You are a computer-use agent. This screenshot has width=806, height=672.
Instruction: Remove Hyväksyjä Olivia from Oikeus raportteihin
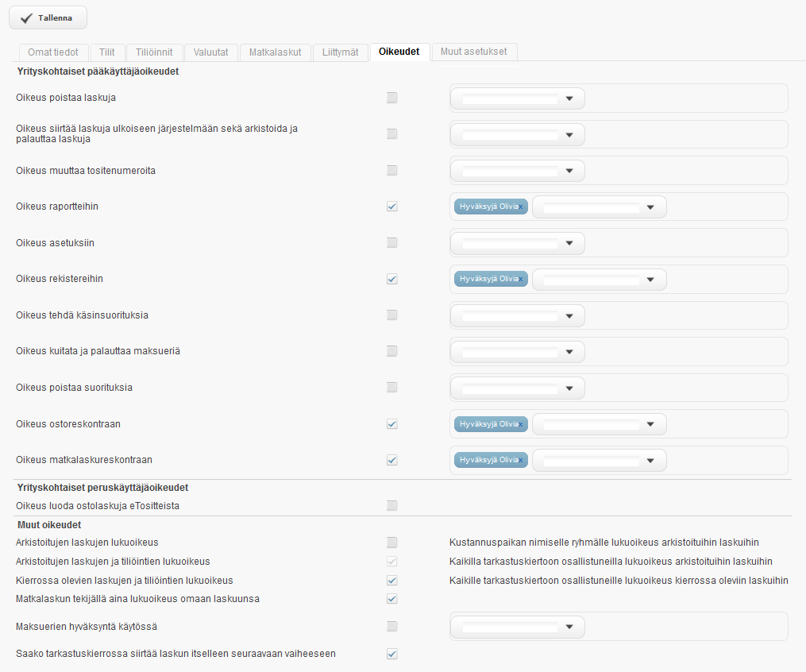pyautogui.click(x=521, y=207)
